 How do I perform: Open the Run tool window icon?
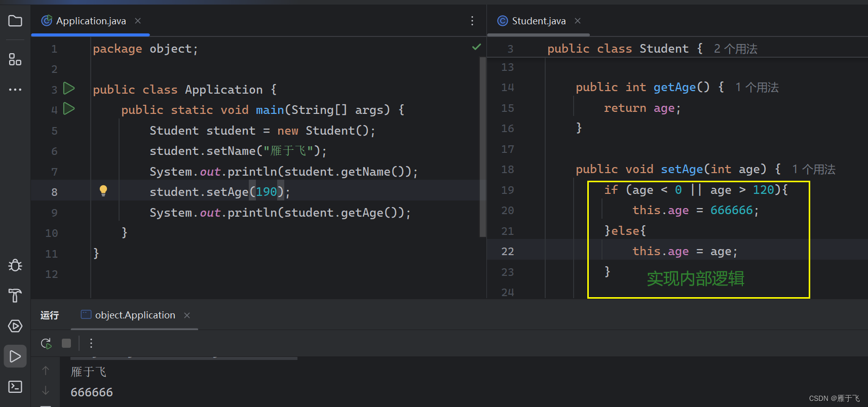click(x=15, y=356)
